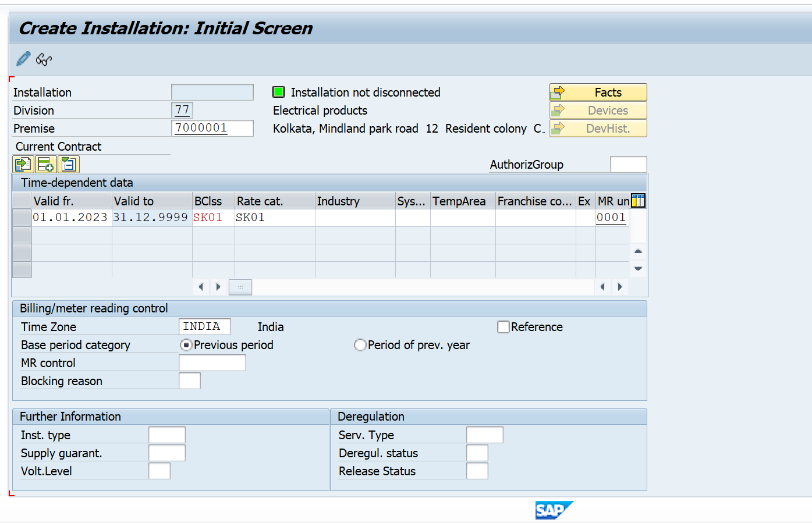This screenshot has width=812, height=523.
Task: Click the Valid to cell 31.12.9999
Action: [x=153, y=218]
